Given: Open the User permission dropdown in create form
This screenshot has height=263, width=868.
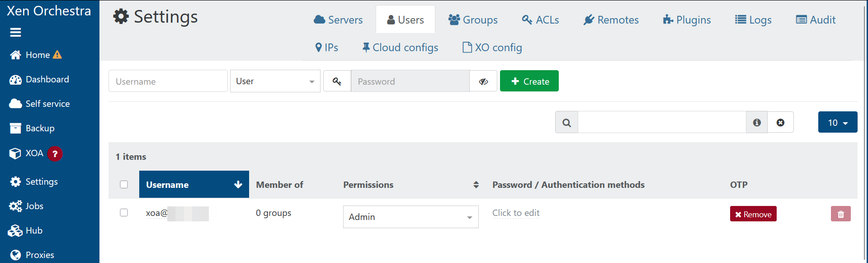Looking at the screenshot, I should click(x=275, y=81).
